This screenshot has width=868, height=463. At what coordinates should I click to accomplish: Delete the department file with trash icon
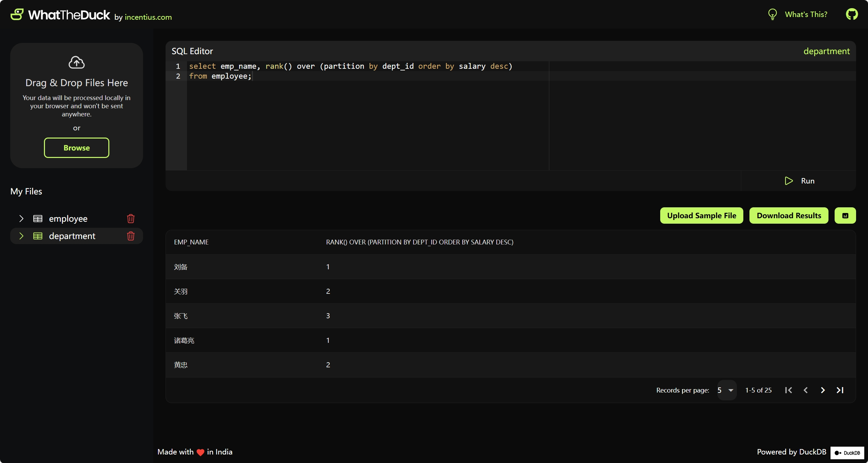click(131, 236)
